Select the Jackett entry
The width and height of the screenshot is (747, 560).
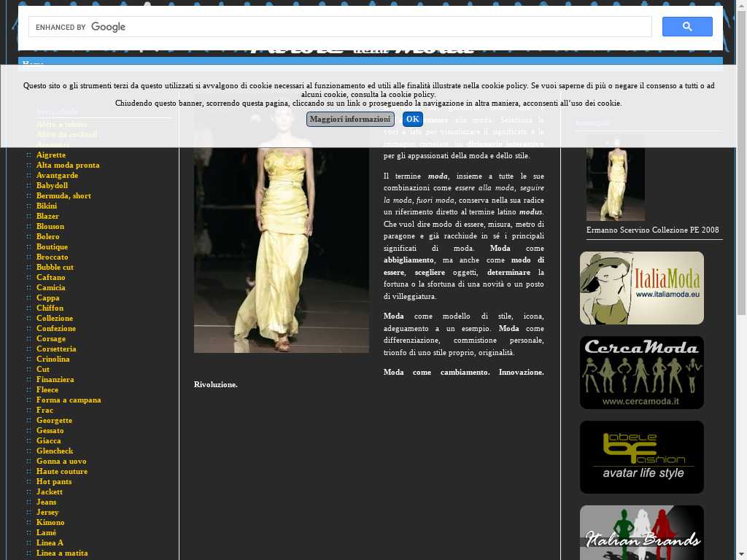(x=50, y=492)
